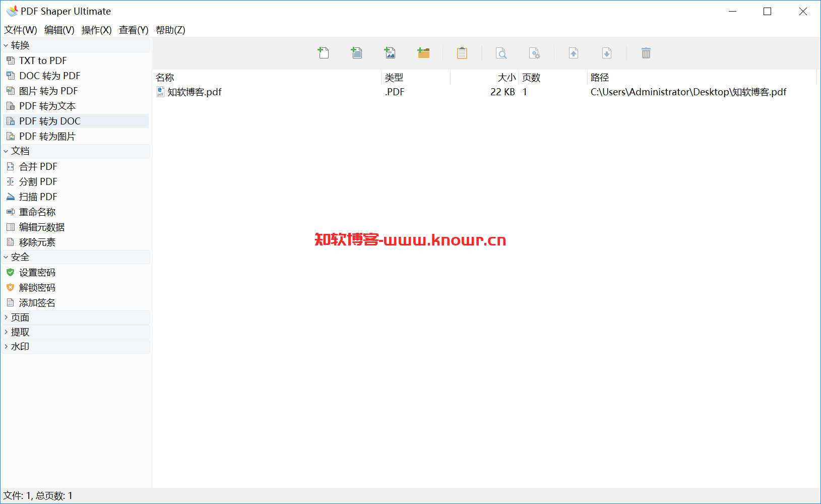Click the Desktop path of 知软博客.pdf
Screen dimensions: 821x504
(688, 92)
